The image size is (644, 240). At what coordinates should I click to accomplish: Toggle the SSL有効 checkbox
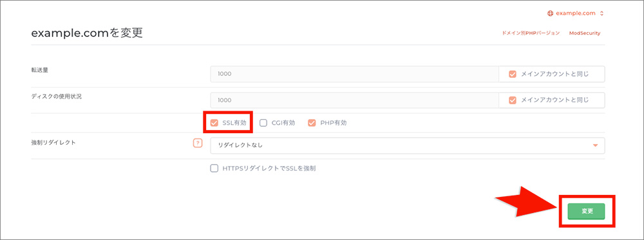point(214,123)
